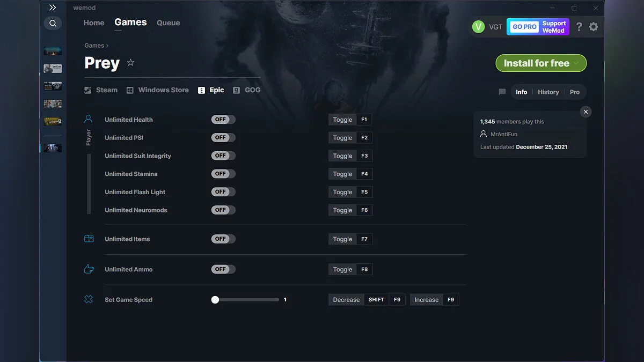This screenshot has width=644, height=362.
Task: Open the help question mark icon
Action: tap(579, 27)
